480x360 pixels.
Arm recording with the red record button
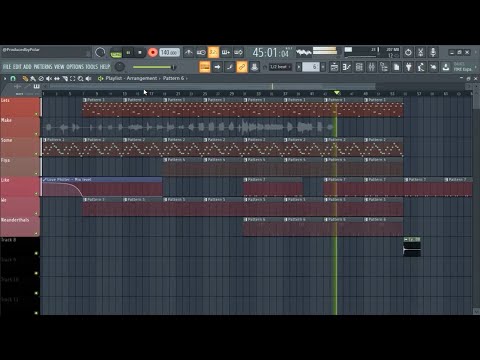(x=152, y=53)
